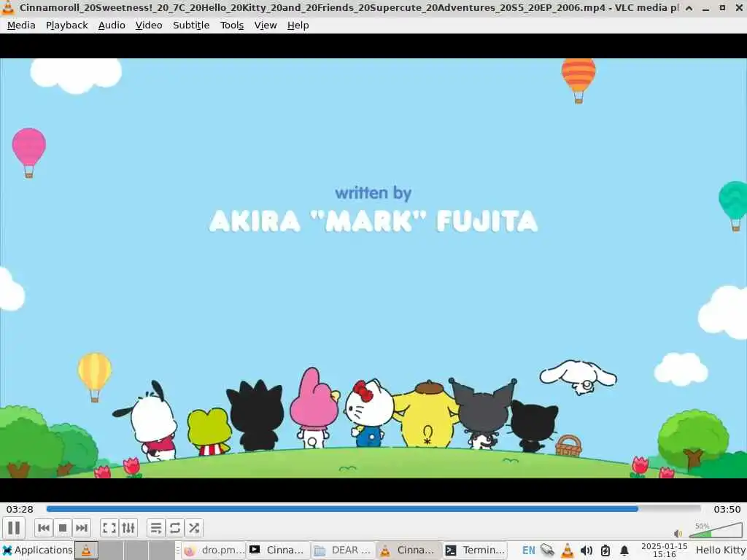The height and width of the screenshot is (560, 747).
Task: Open the Subtitle menu
Action: (x=191, y=26)
